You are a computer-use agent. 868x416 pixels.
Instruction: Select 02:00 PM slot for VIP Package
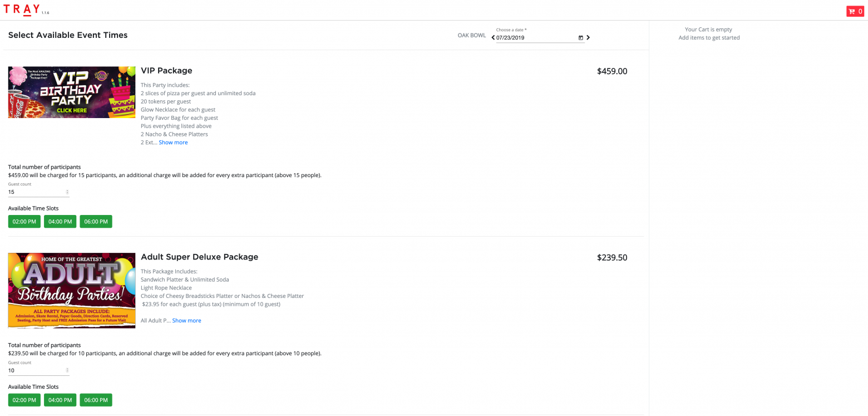pyautogui.click(x=24, y=222)
